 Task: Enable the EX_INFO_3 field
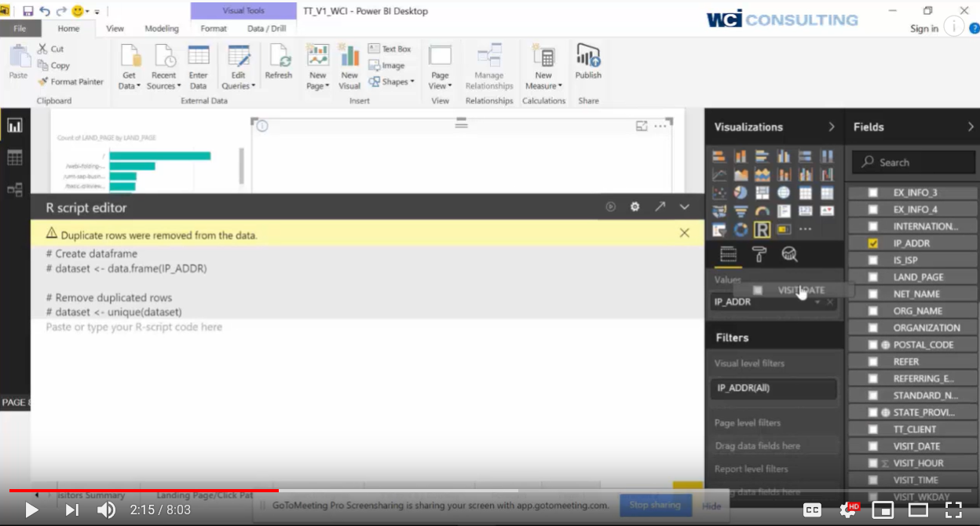[x=872, y=192]
